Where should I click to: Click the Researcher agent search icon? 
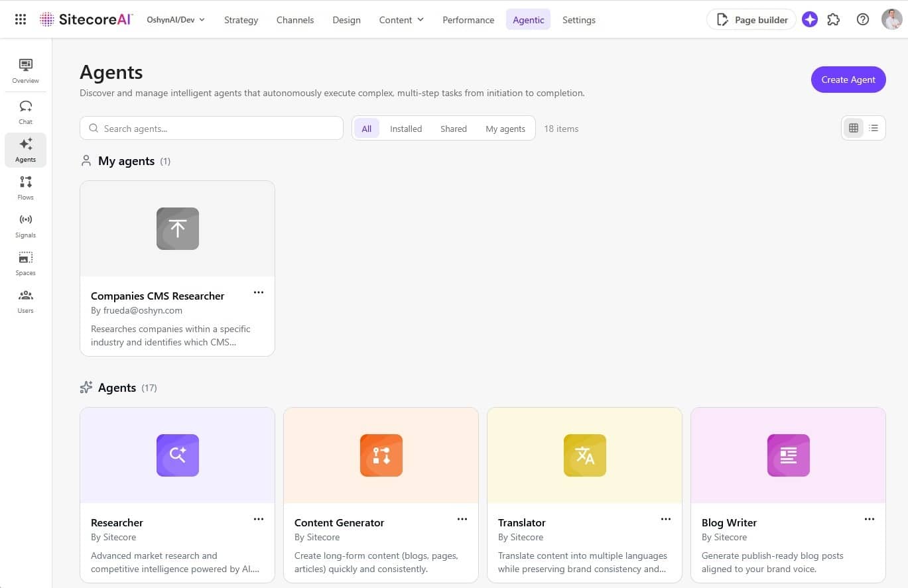point(178,455)
